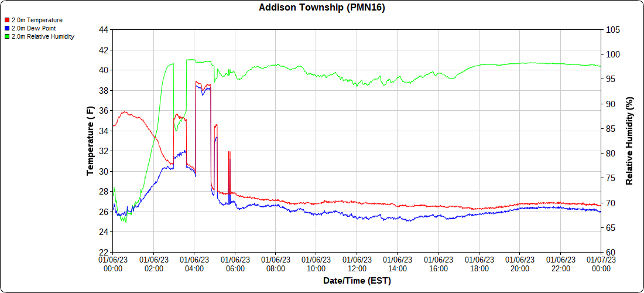Click the 01/06/23 22:00 x-axis tick label
Image resolution: width=644 pixels, height=293 pixels.
coord(560,264)
